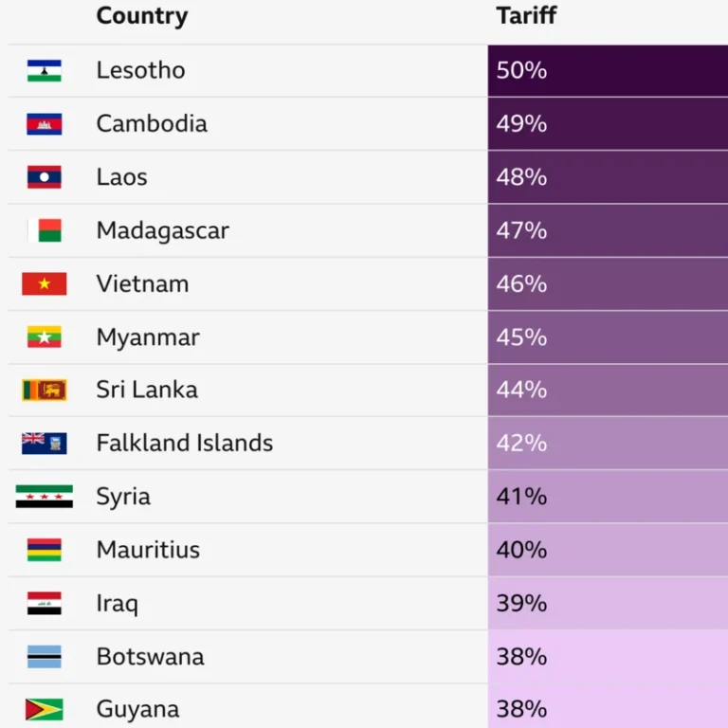728x728 pixels.
Task: Click the Country column header
Action: click(142, 16)
